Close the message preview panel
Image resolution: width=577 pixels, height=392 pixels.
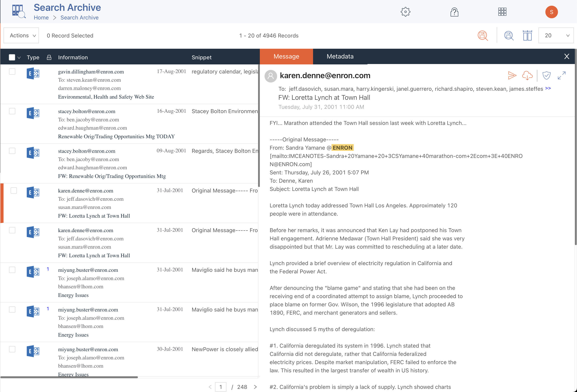point(567,56)
